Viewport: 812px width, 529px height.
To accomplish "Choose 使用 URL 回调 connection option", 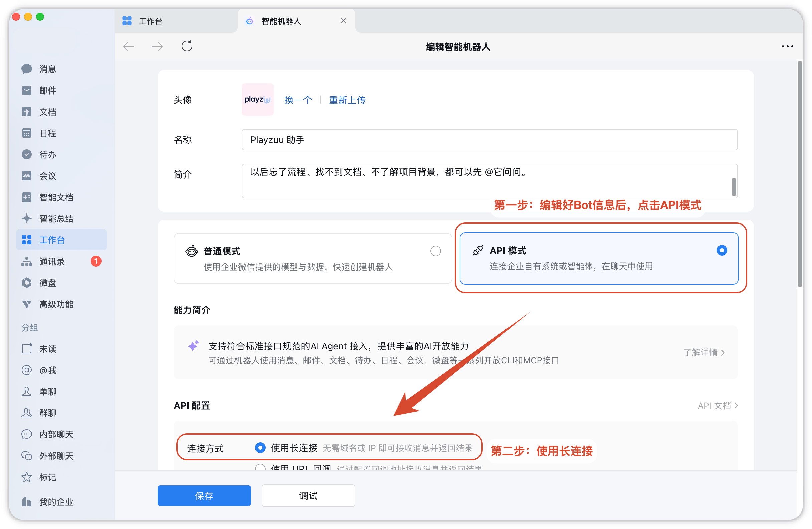I will coord(260,467).
